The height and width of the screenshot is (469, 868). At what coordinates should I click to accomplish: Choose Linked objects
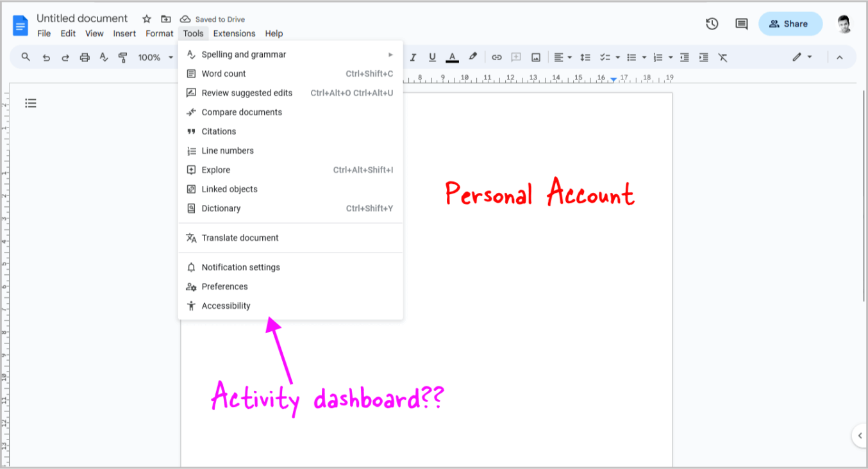[290, 189]
